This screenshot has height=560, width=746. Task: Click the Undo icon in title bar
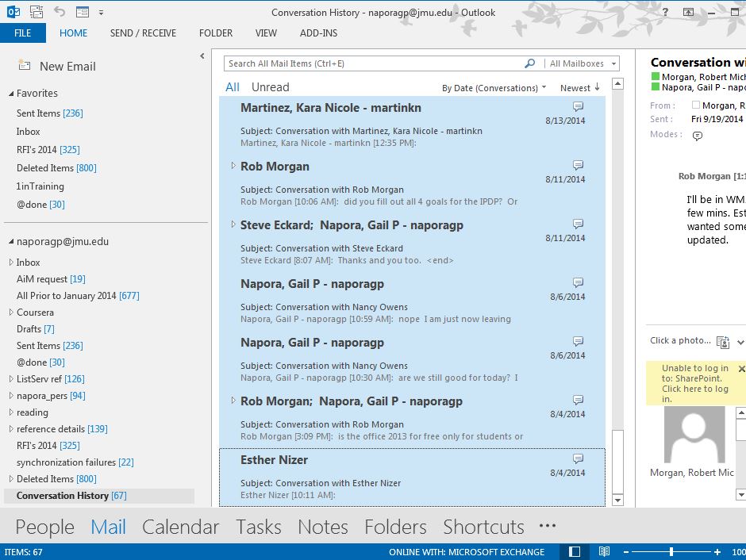pos(60,11)
